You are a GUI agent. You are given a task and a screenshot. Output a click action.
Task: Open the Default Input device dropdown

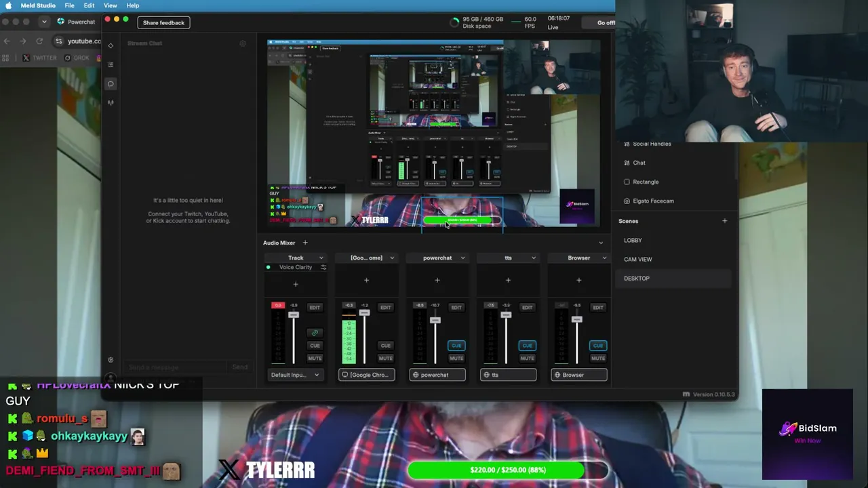296,375
